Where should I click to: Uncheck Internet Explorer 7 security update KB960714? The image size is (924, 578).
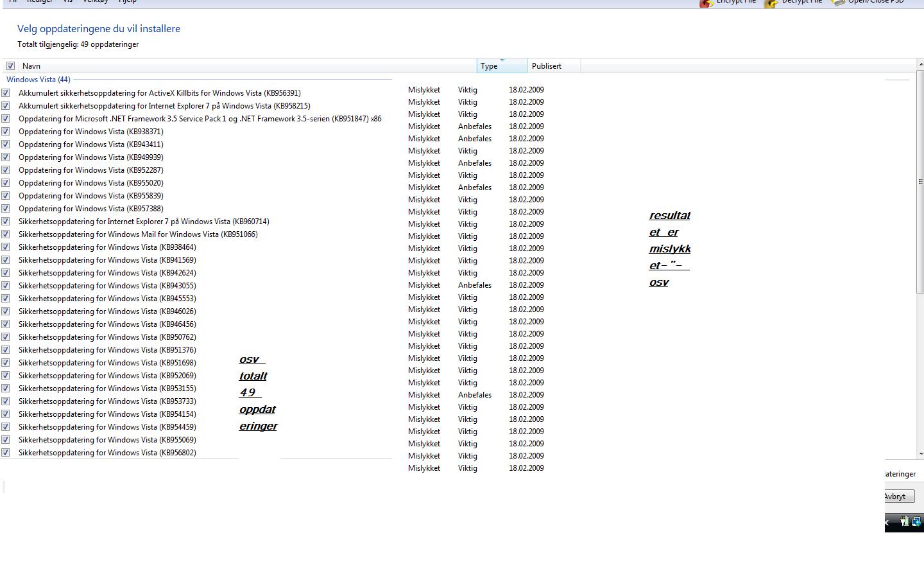6,221
